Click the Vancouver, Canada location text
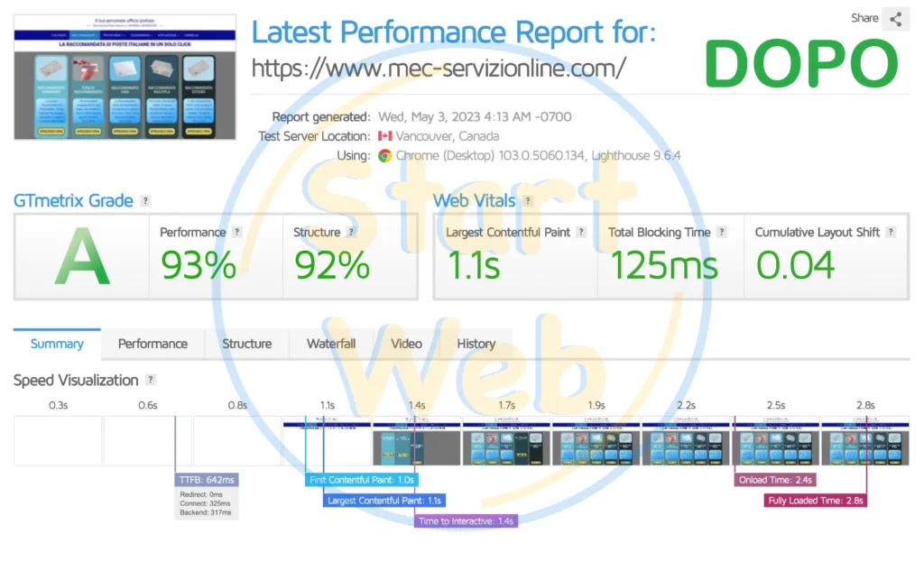Image resolution: width=924 pixels, height=571 pixels. pyautogui.click(x=448, y=136)
